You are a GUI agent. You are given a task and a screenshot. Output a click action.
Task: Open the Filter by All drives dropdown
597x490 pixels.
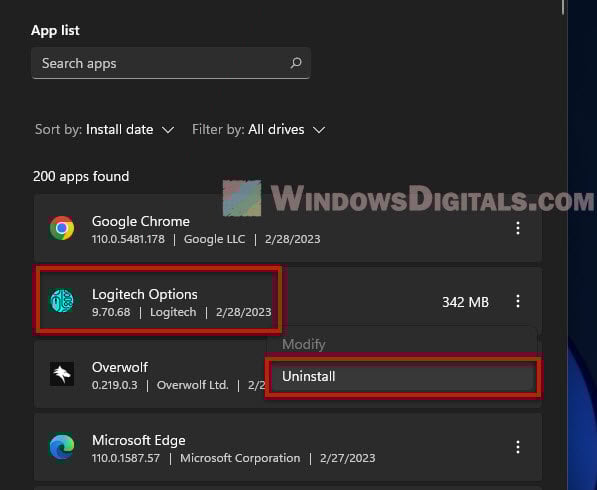[x=259, y=130]
